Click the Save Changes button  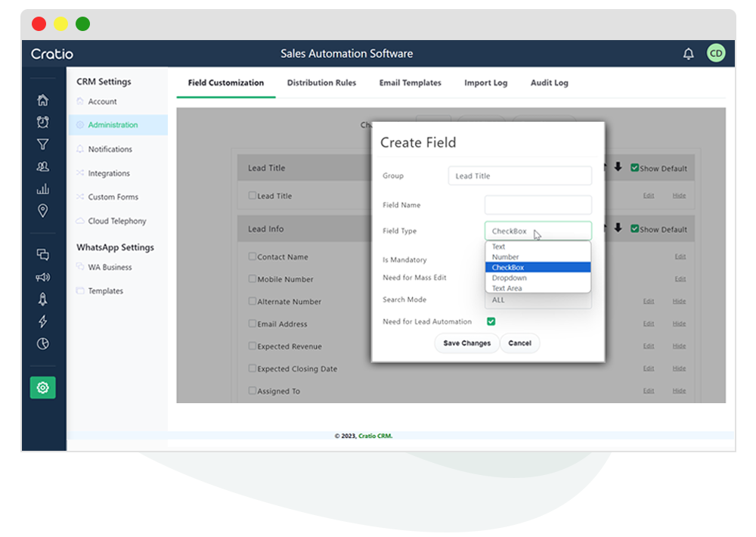click(x=466, y=343)
